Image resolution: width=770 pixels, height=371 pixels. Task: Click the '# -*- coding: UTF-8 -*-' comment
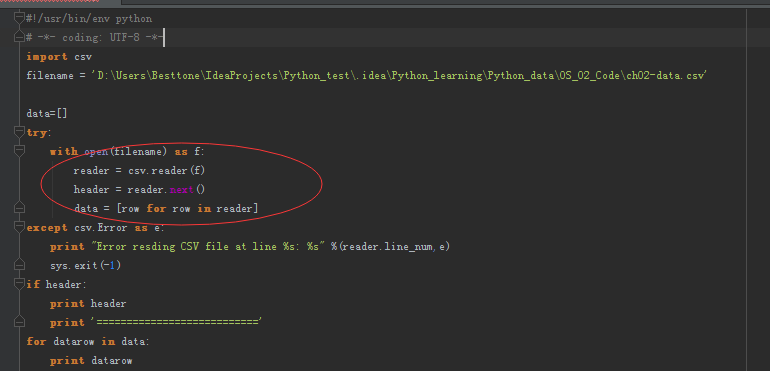94,38
